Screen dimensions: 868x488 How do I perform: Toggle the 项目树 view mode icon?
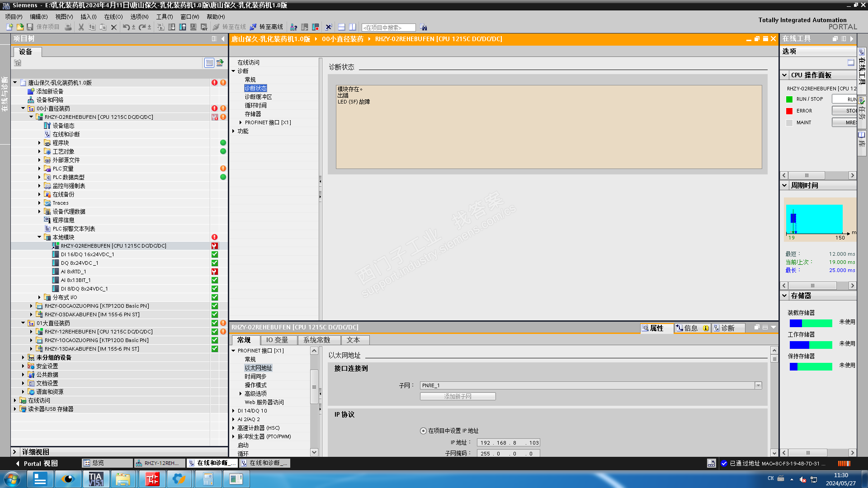[x=209, y=63]
